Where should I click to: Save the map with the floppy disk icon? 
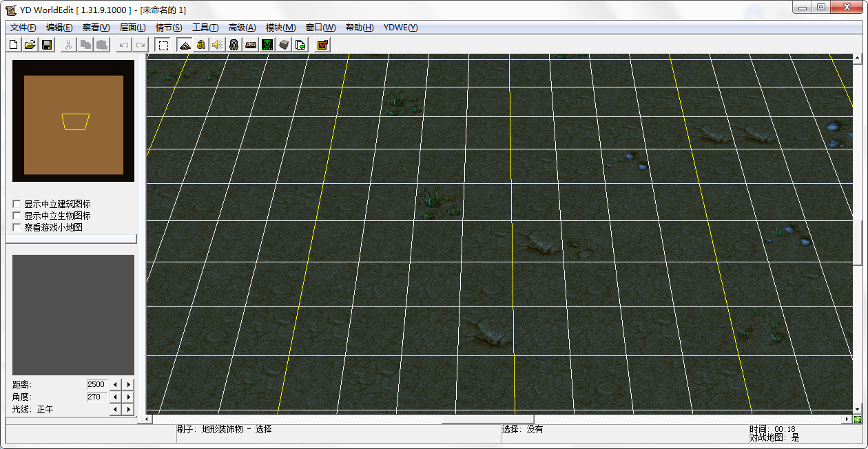[x=47, y=45]
